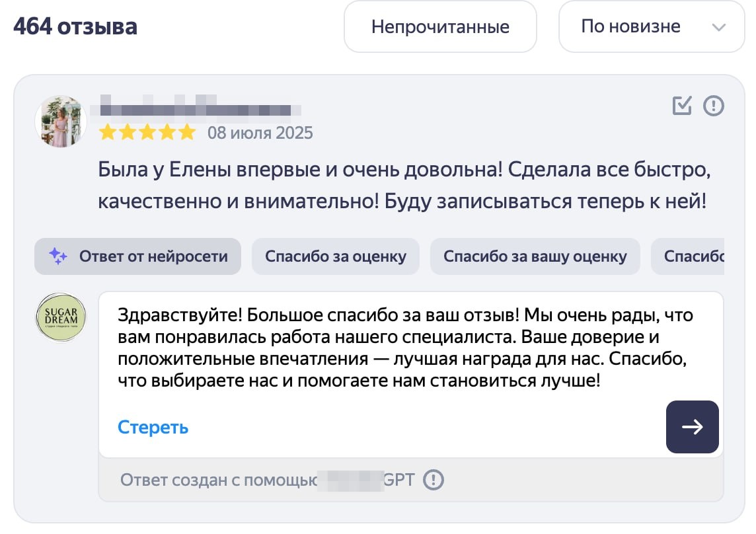
Task: Click the reviewer's profile photo
Action: click(60, 122)
